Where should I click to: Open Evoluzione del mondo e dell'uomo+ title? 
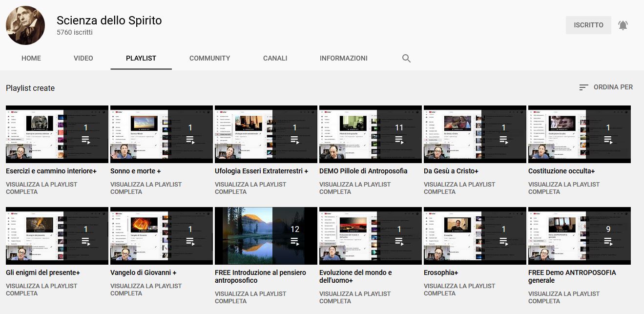[x=355, y=276]
